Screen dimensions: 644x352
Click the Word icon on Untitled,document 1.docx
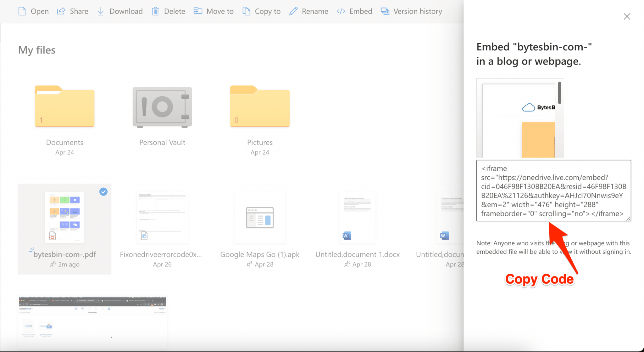347,236
